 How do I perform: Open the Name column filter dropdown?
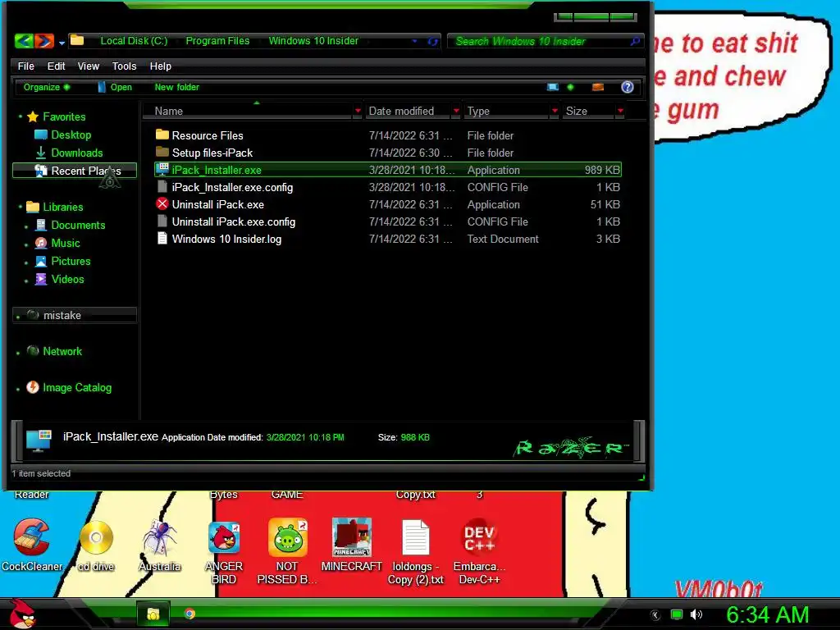pyautogui.click(x=358, y=111)
